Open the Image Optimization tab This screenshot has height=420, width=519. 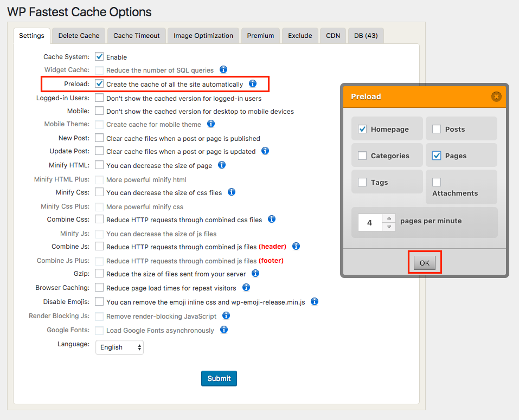coord(203,36)
